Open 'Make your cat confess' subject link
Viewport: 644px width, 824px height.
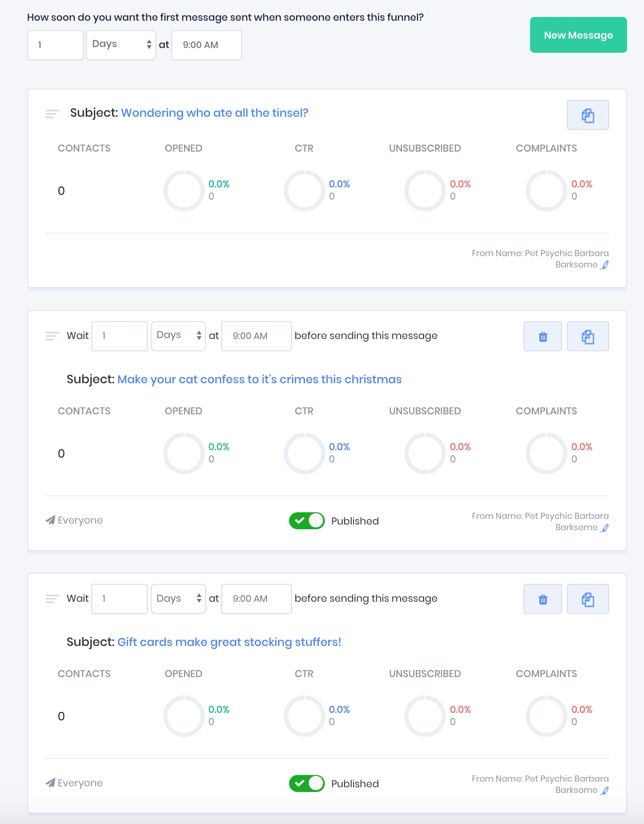[259, 380]
